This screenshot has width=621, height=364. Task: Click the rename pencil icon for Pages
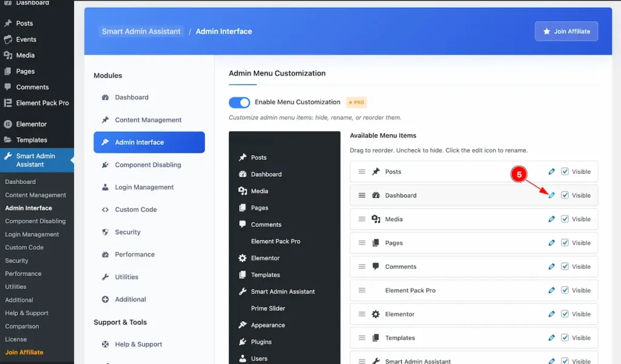(x=551, y=242)
